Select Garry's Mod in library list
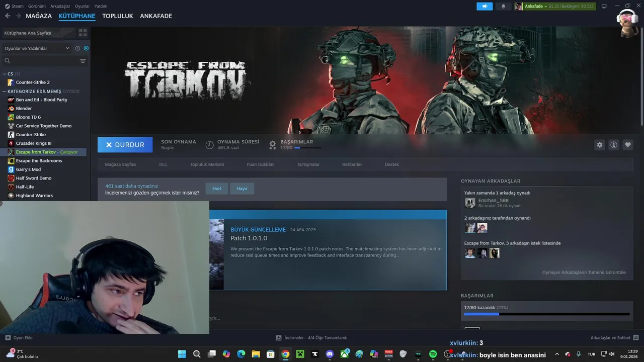 coord(28,169)
